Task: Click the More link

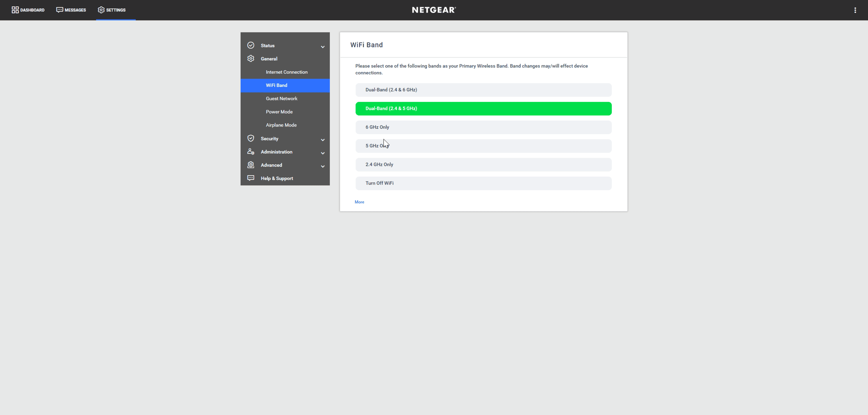Action: (359, 202)
